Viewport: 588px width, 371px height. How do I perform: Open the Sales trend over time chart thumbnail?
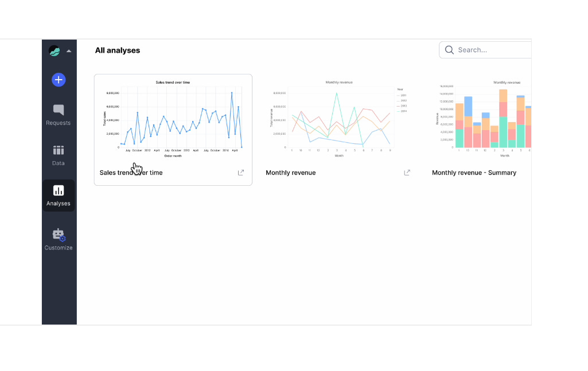173,119
